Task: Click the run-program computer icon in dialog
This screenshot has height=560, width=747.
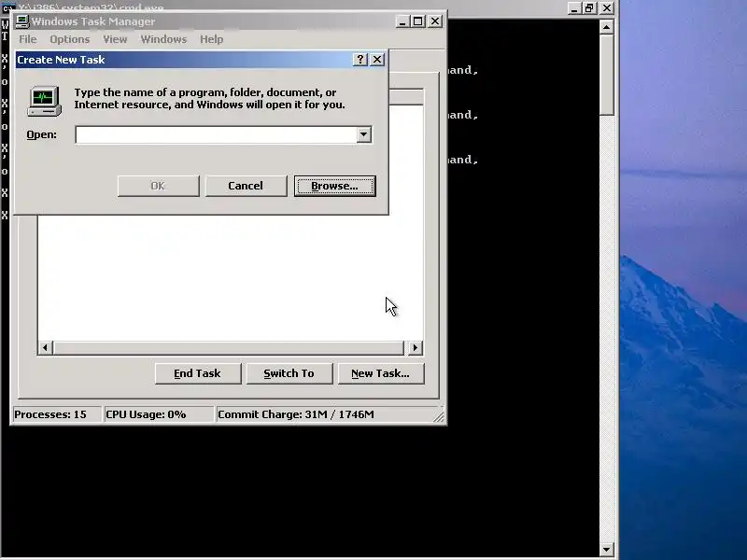Action: (44, 101)
